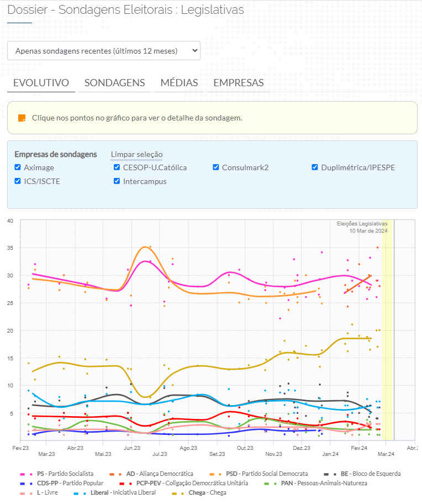
Task: Uncheck the Aximage checkbox
Action: [18, 167]
